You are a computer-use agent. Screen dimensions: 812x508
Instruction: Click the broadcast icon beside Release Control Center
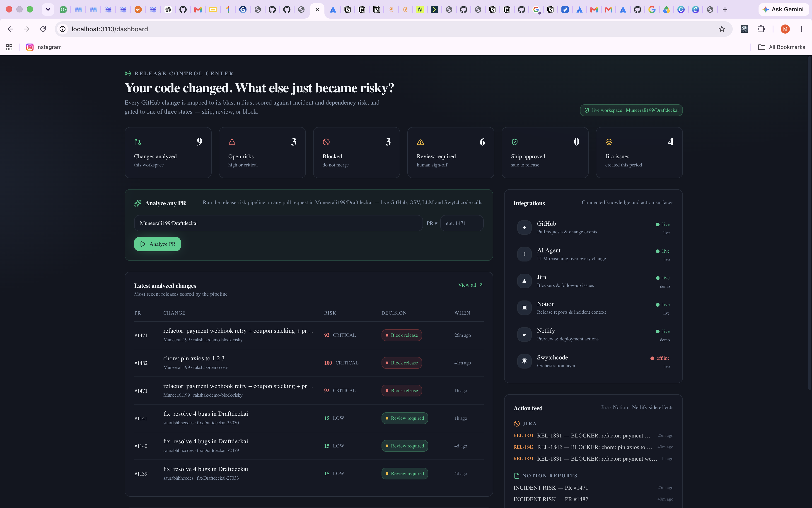pos(128,73)
